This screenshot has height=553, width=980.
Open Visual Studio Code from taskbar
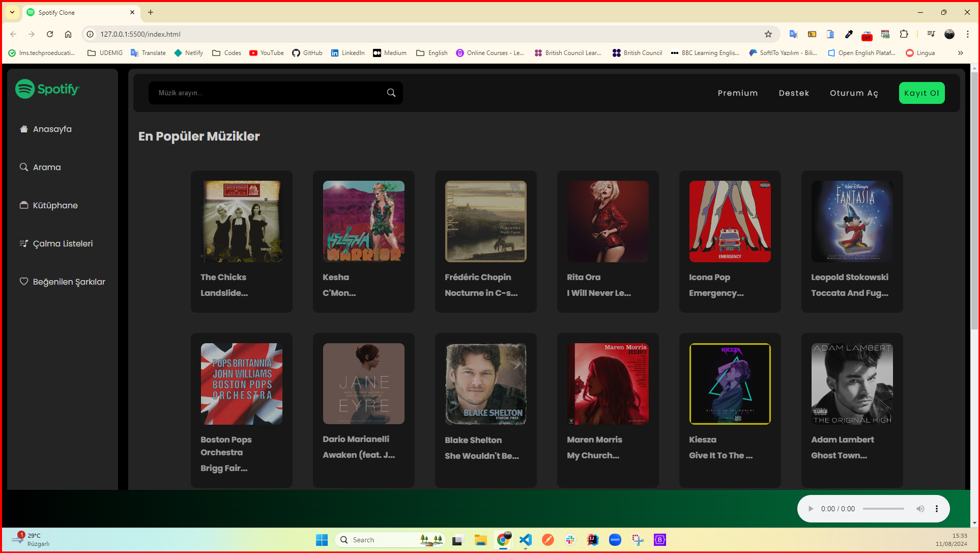526,540
